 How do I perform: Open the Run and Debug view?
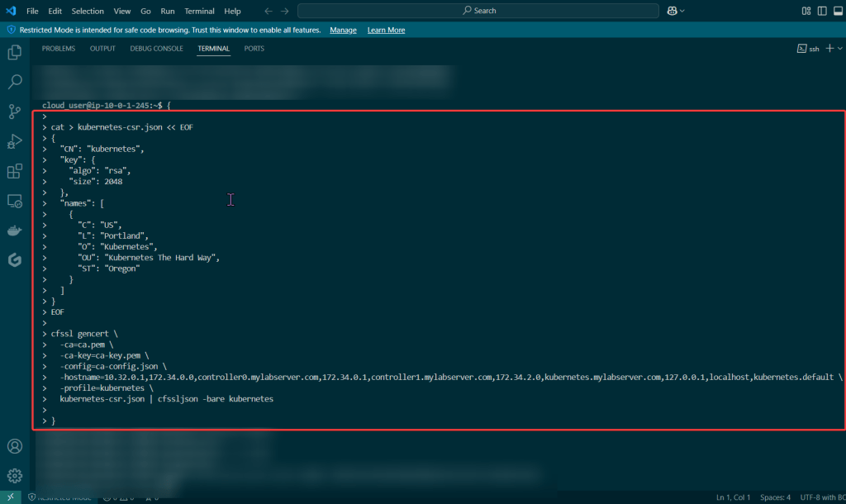click(x=14, y=141)
